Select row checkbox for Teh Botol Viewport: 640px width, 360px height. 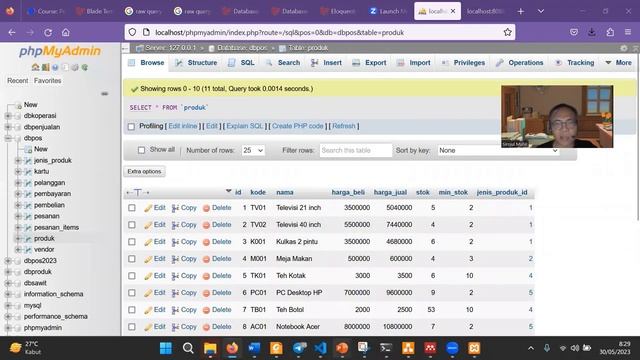(x=132, y=310)
